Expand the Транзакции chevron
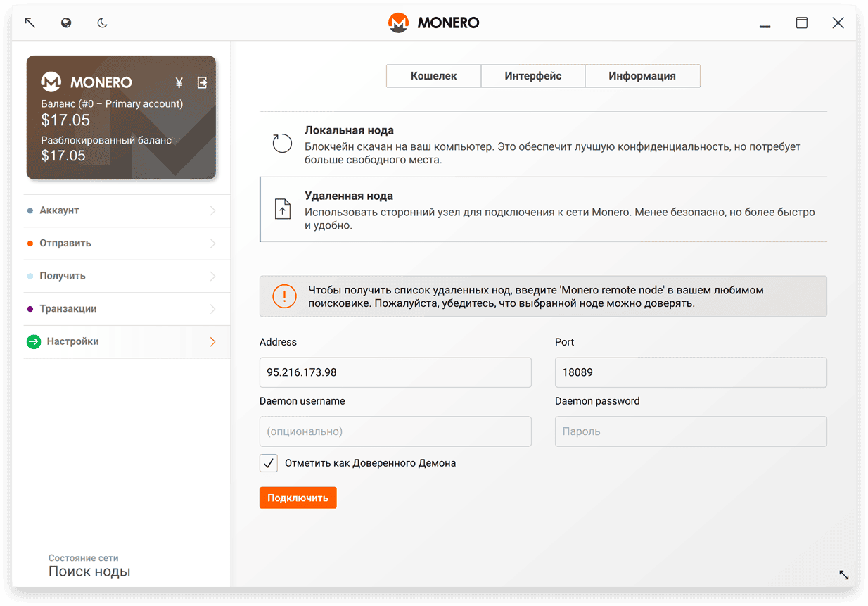Screen dimensions: 868x606 coord(212,309)
